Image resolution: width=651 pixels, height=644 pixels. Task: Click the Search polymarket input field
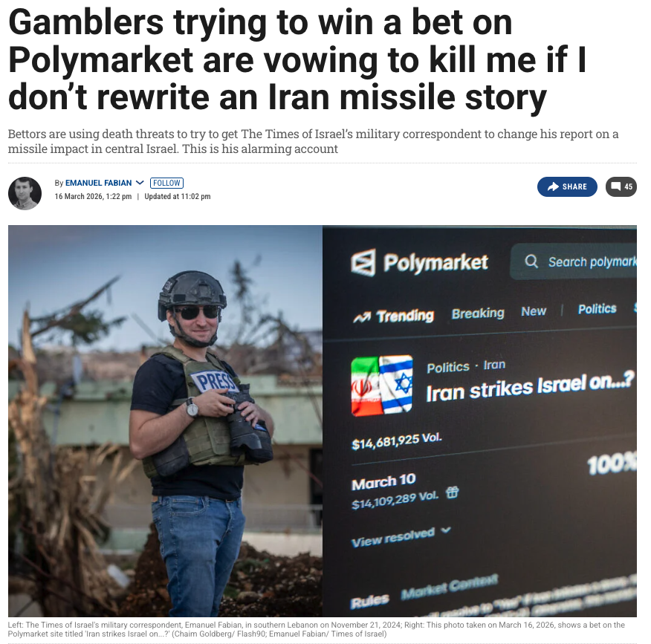click(574, 261)
